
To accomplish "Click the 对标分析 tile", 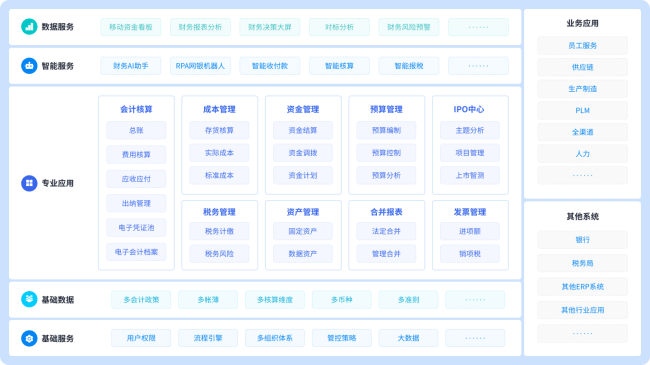I will (x=340, y=27).
